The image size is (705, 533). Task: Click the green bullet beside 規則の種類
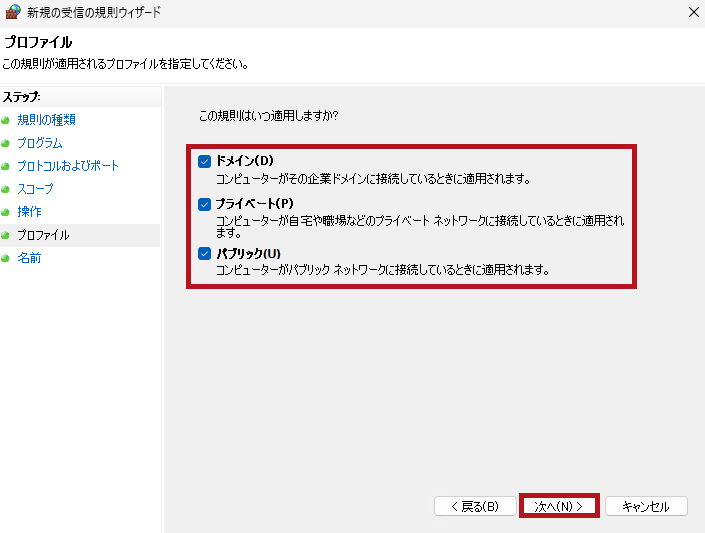click(x=5, y=120)
